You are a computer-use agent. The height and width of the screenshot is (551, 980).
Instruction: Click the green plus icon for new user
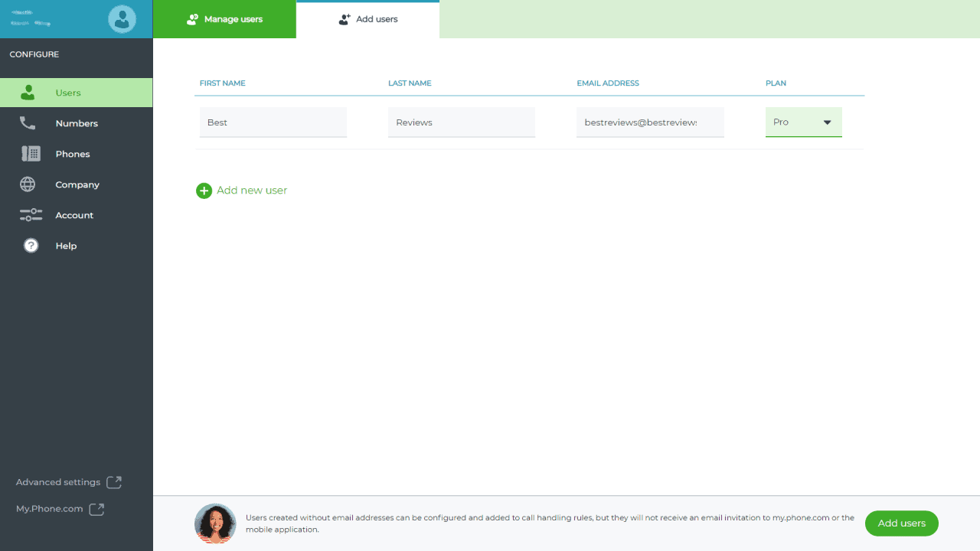[204, 191]
